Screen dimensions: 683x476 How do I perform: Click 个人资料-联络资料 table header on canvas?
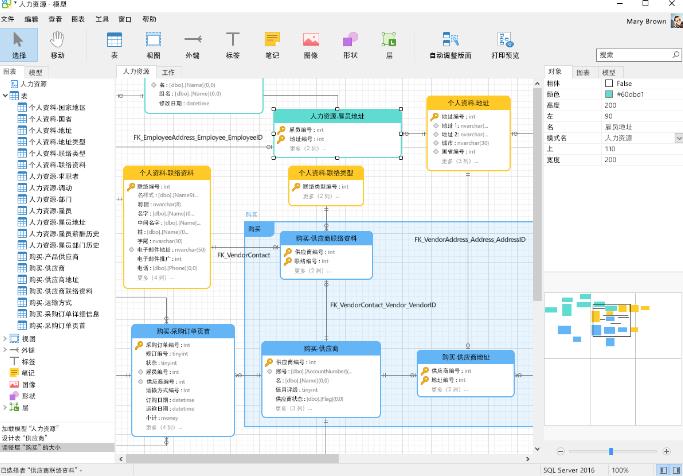point(167,173)
